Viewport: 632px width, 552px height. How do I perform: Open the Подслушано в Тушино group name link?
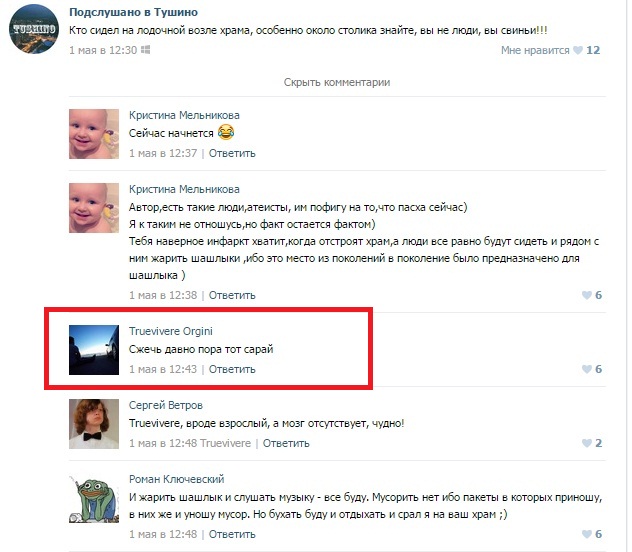(133, 12)
